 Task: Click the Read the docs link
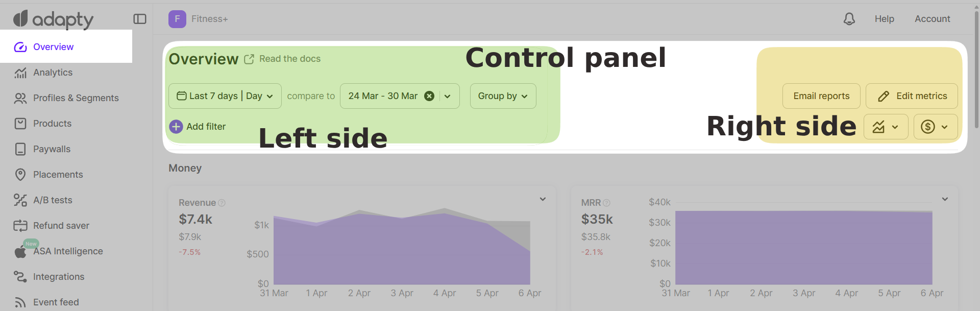(x=289, y=59)
